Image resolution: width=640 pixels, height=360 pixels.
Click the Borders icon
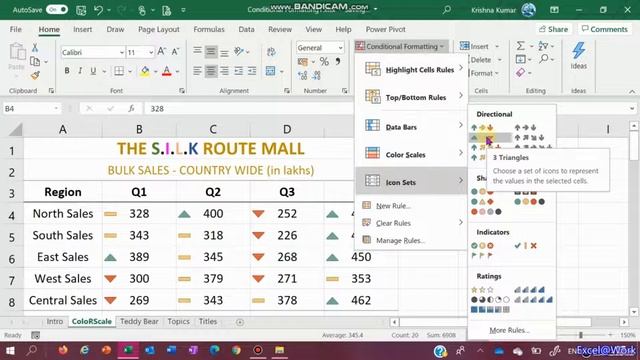[119, 71]
